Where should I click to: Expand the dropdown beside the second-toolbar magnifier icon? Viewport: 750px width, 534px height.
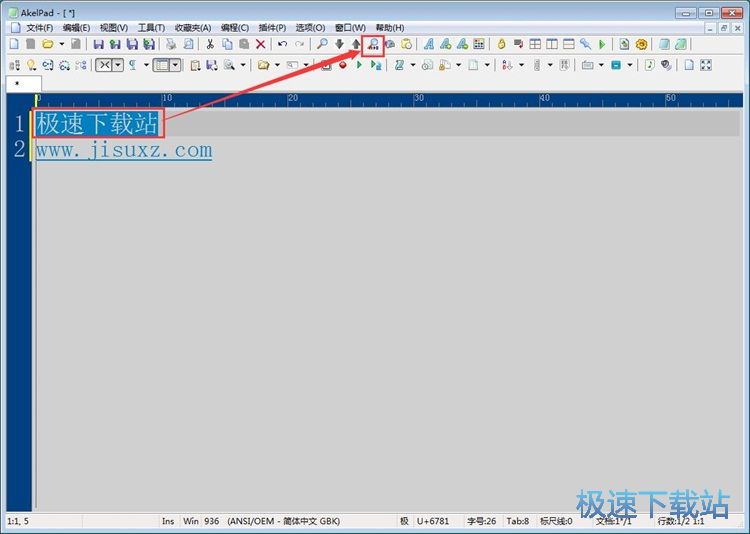(x=243, y=65)
